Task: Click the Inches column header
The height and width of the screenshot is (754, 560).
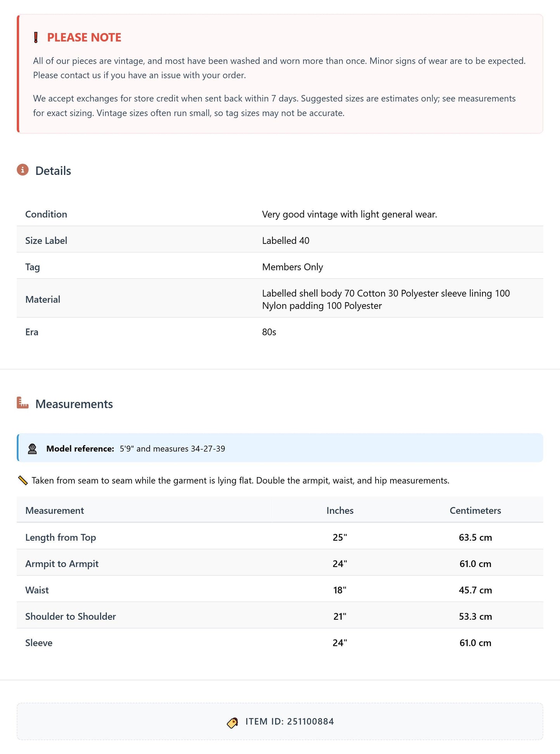Action: click(x=340, y=510)
